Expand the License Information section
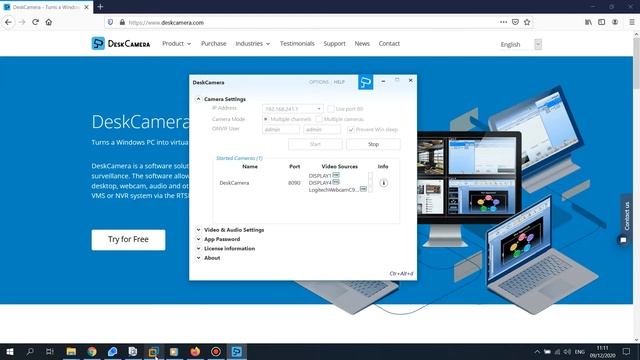The height and width of the screenshot is (360, 640). (x=198, y=248)
